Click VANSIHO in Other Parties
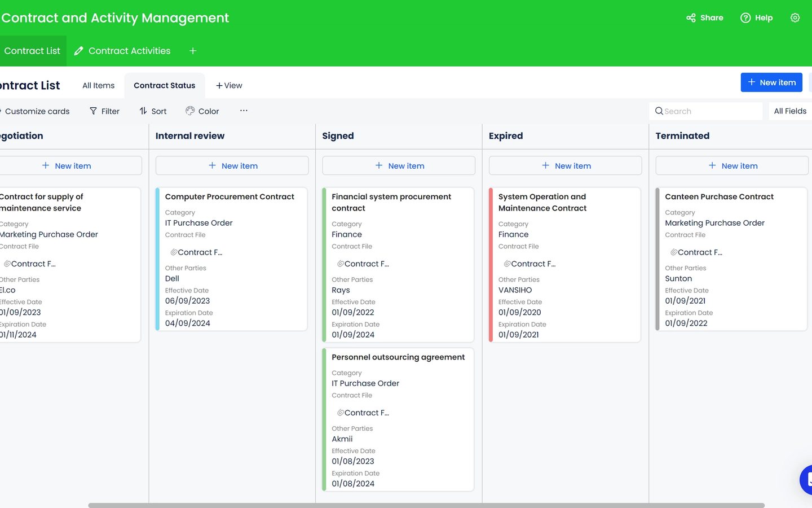The height and width of the screenshot is (508, 812). [x=515, y=290]
